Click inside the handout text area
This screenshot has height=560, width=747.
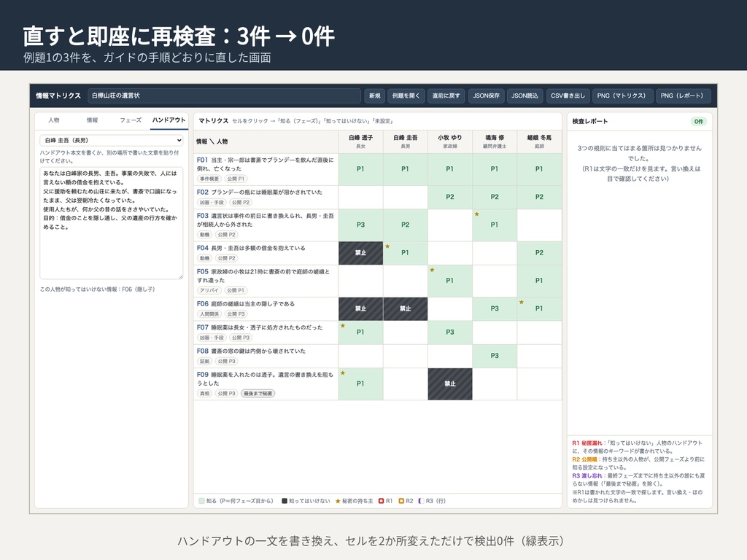pos(112,223)
